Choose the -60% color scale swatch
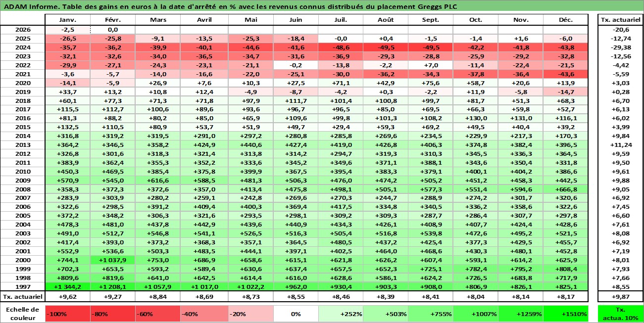This screenshot has width=644, height=323. (157, 314)
